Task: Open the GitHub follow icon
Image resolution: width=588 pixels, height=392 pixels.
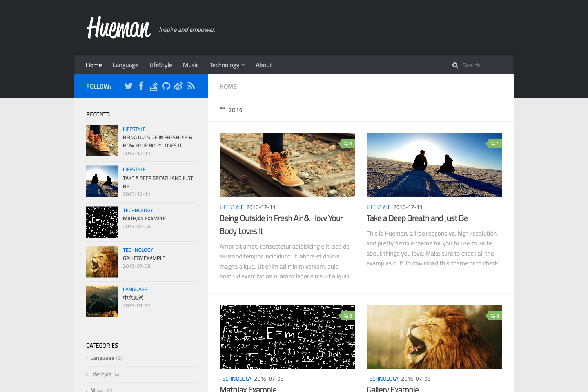Action: tap(166, 86)
